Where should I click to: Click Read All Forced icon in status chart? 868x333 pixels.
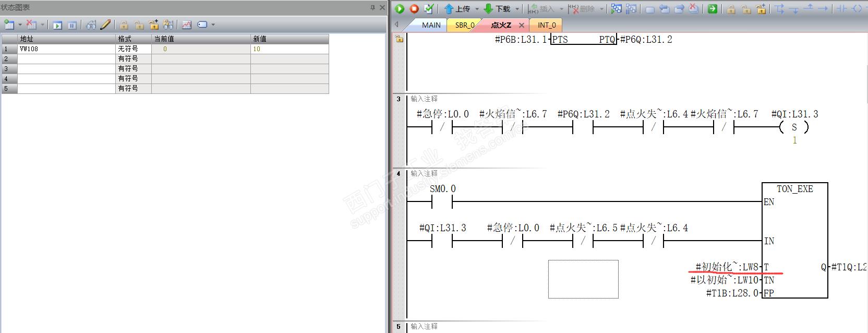[168, 25]
